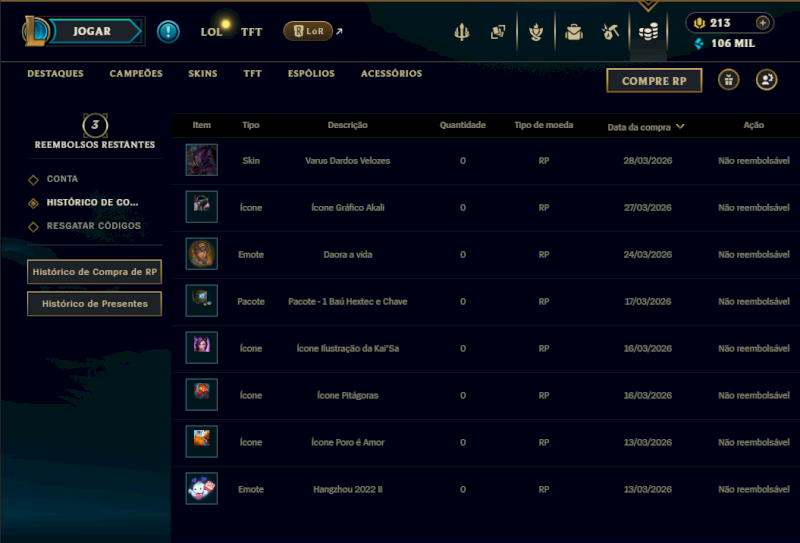Click the LoR external link arrow
800x543 pixels.
(x=339, y=32)
